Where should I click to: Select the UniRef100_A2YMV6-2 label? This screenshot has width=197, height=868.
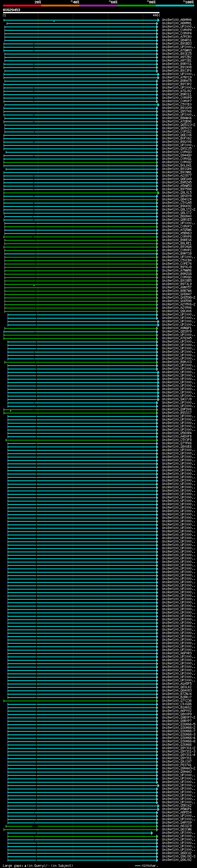tap(179, 304)
